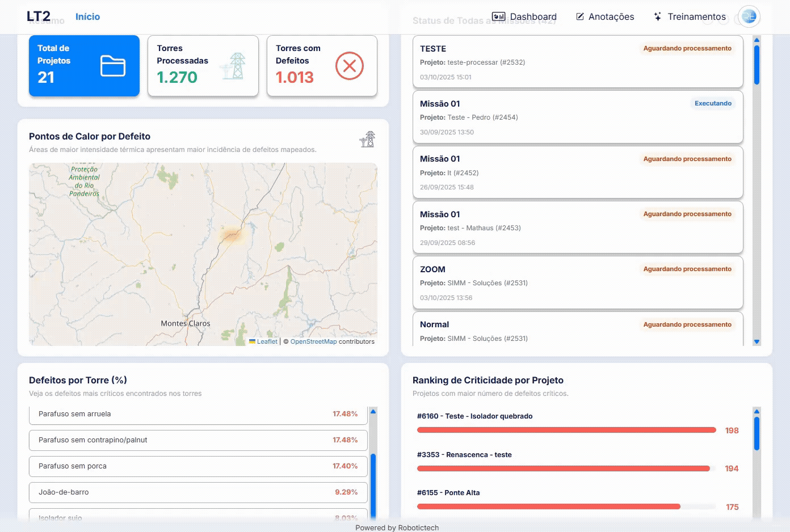
Task: Select the João-de-barro row
Action: (198, 492)
